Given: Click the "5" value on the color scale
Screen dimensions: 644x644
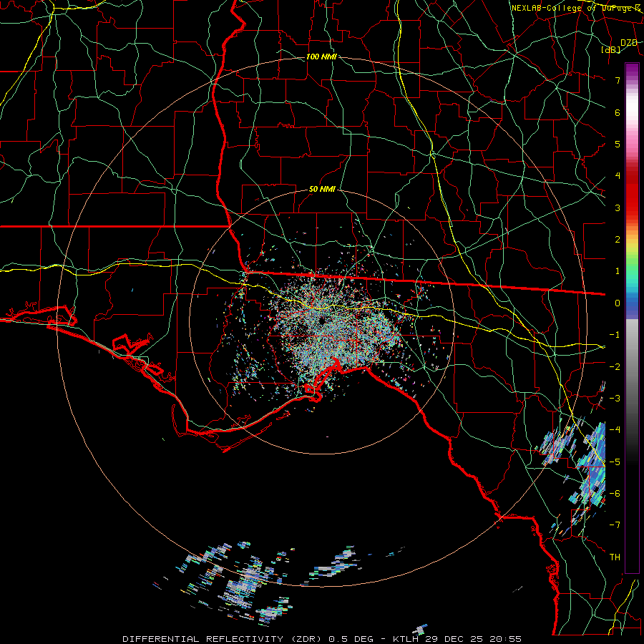Looking at the screenshot, I should (x=618, y=144).
